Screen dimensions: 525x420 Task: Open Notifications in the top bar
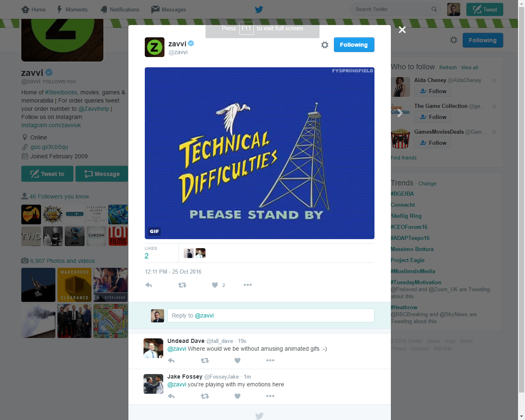[x=120, y=9]
